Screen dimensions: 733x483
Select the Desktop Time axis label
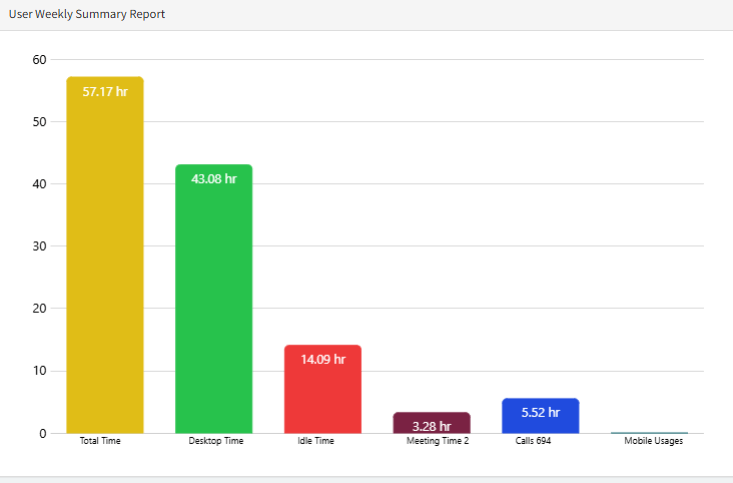pos(215,441)
